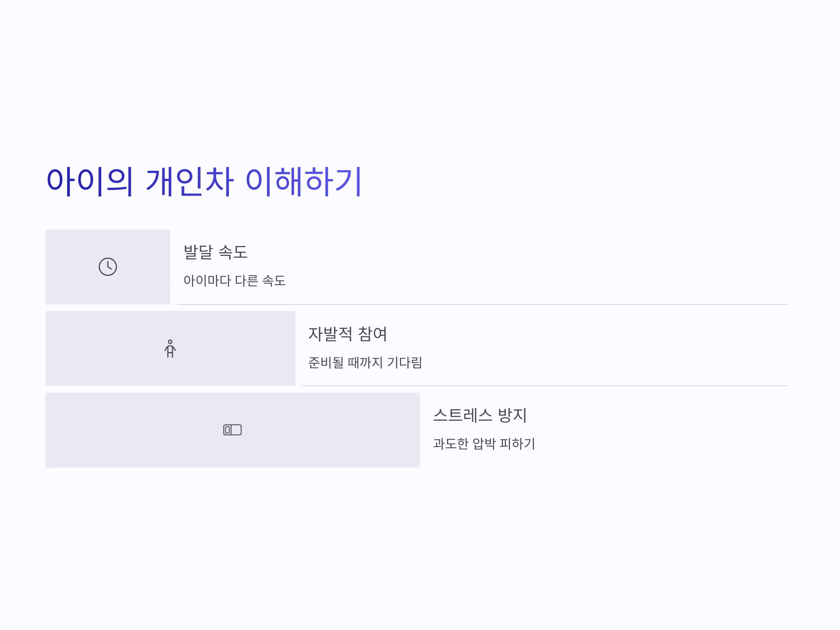Select the word '방지' in the third heading
The width and height of the screenshot is (840, 630).
512,415
